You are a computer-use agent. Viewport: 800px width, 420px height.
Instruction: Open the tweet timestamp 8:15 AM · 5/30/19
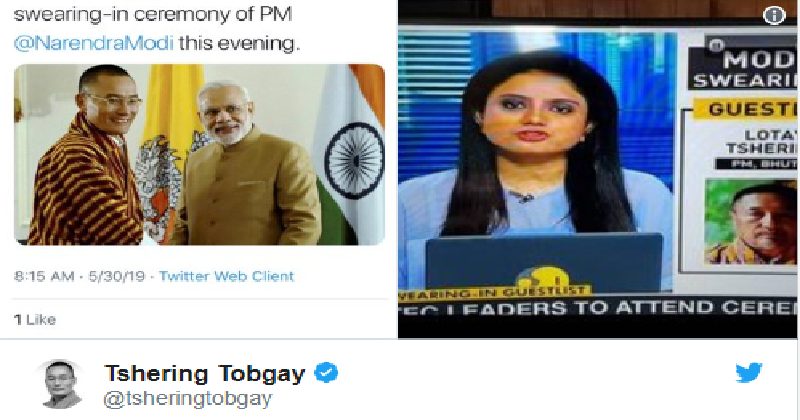click(x=80, y=276)
